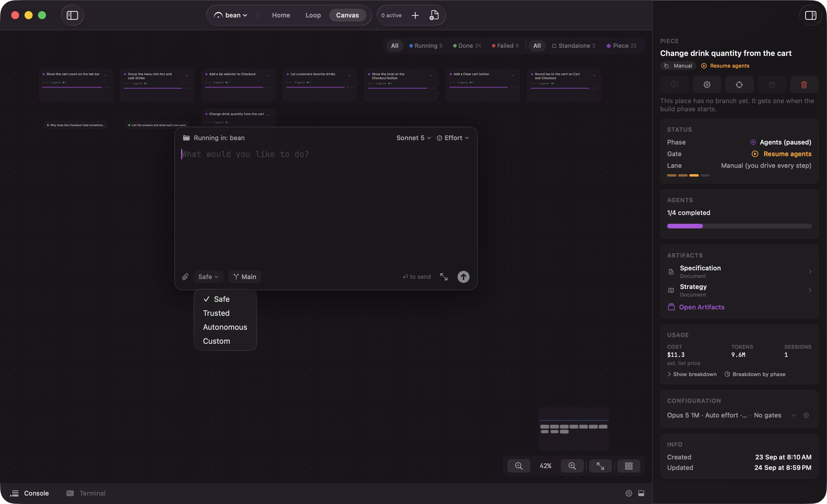Image resolution: width=827 pixels, height=504 pixels.
Task: Switch to the Loop tab
Action: pos(313,15)
